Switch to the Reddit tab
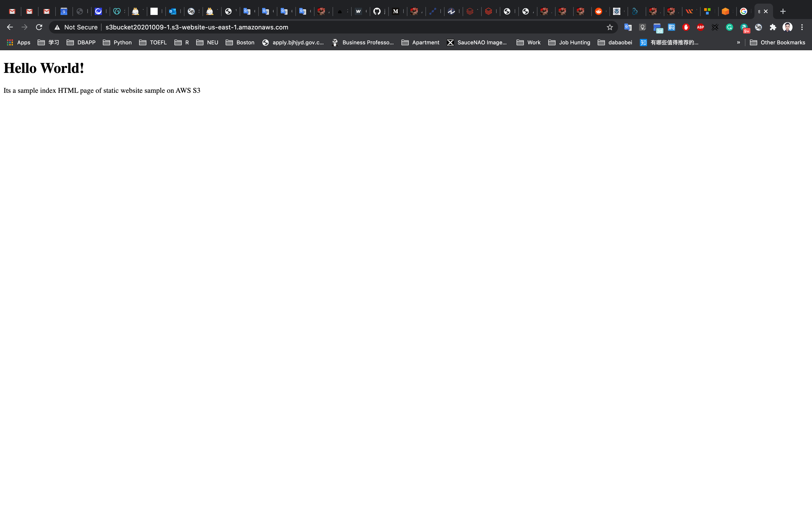The width and height of the screenshot is (812, 507). 598,11
